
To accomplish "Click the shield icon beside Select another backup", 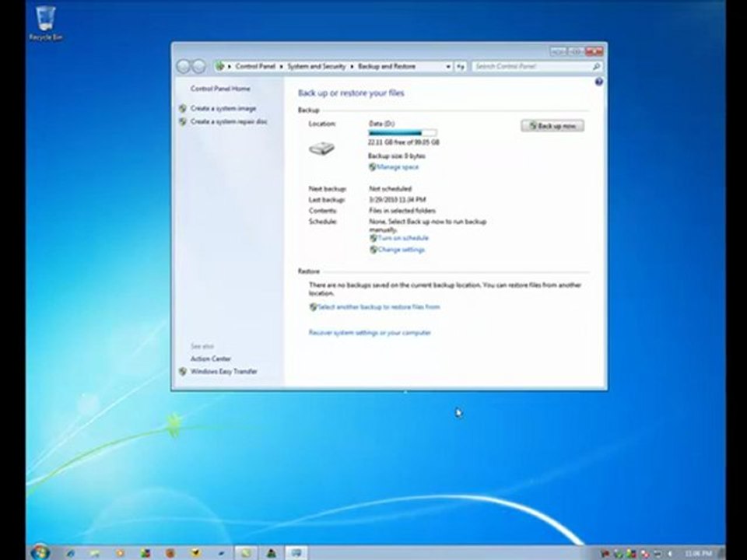I will click(x=313, y=307).
